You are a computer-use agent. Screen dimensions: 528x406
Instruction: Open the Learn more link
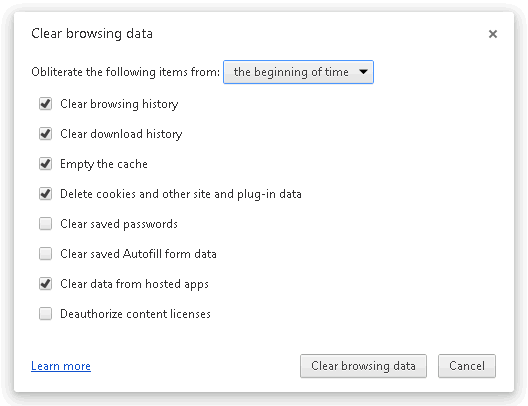point(61,366)
